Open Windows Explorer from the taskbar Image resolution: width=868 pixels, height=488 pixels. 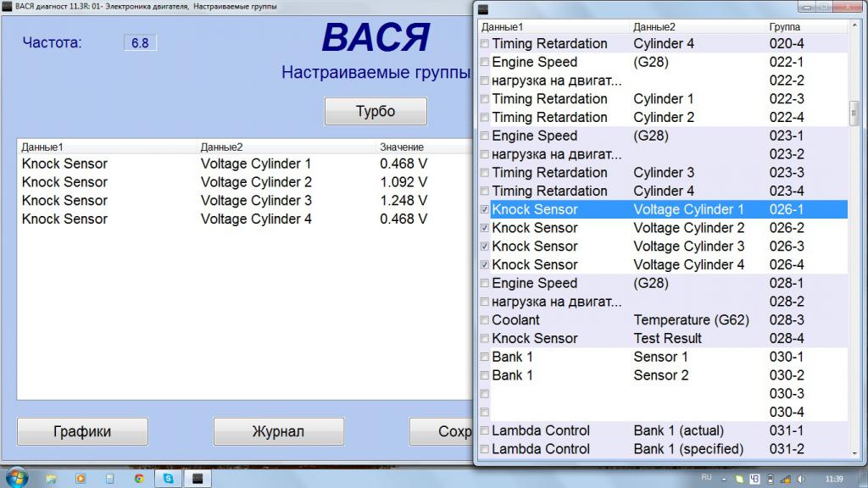pos(51,479)
